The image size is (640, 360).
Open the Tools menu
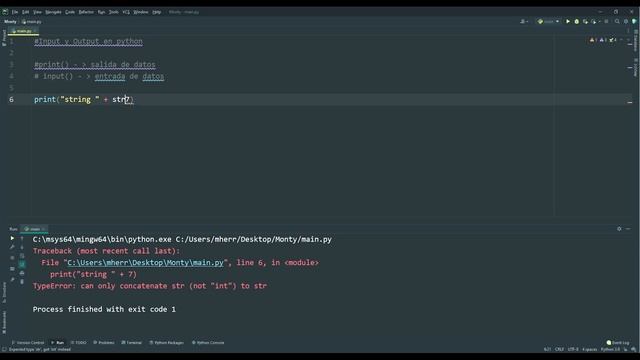113,12
